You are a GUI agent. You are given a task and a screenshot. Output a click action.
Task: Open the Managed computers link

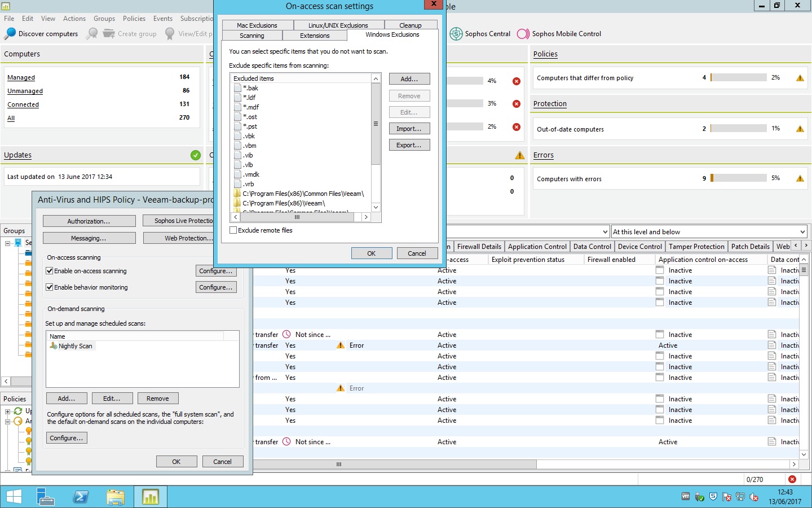(x=21, y=77)
